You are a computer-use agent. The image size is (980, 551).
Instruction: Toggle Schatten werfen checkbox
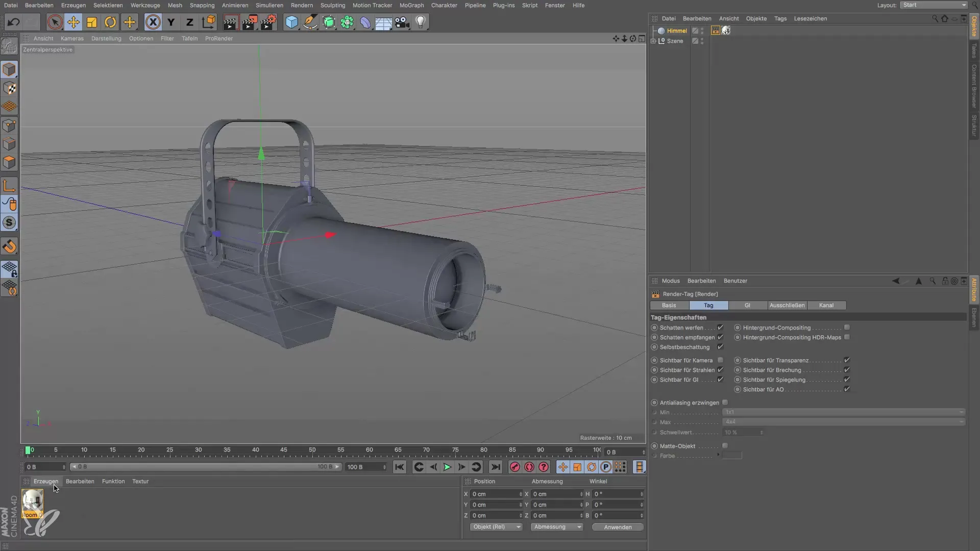point(720,328)
